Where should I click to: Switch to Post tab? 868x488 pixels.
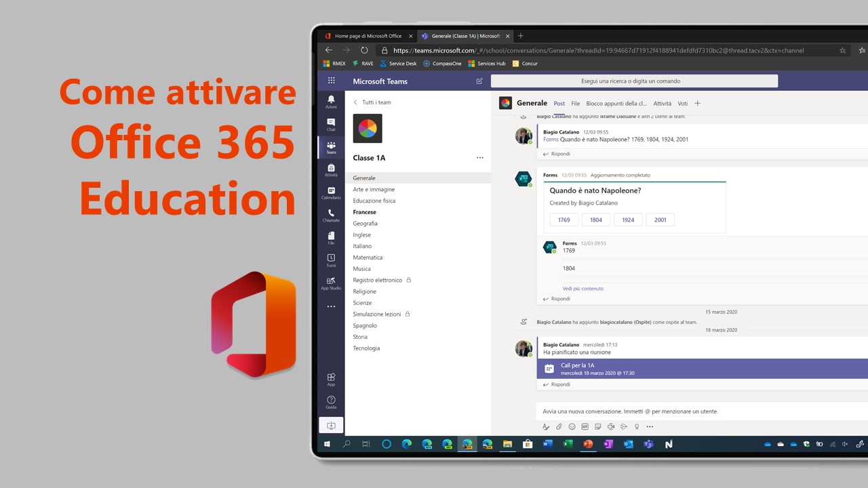(x=559, y=104)
